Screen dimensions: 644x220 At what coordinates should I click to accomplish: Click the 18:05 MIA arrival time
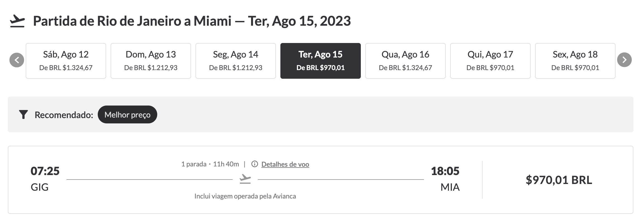445,179
